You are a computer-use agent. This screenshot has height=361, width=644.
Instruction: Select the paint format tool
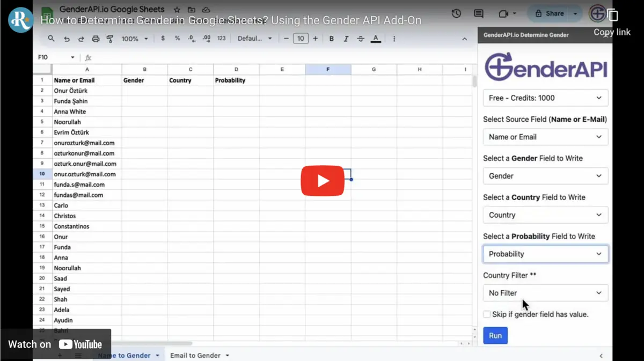pos(110,39)
